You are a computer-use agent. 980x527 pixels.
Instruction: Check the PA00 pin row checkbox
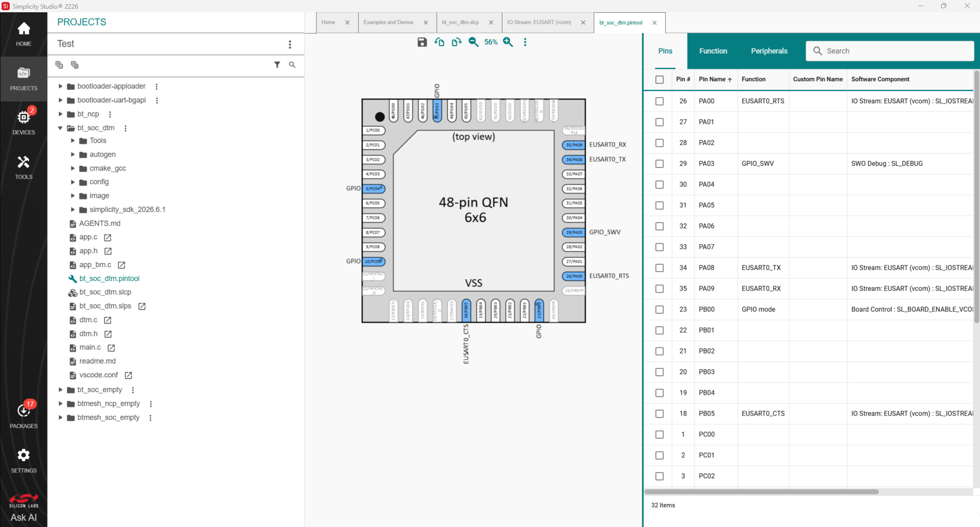pos(659,101)
